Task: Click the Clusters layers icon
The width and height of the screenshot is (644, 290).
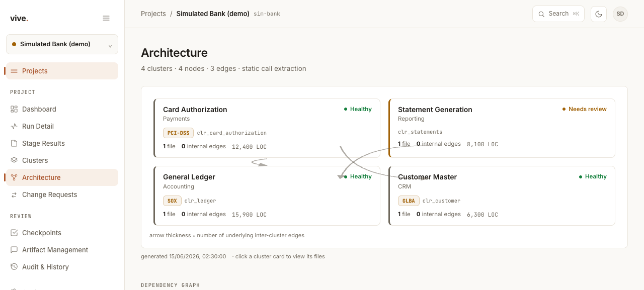Action: tap(14, 160)
